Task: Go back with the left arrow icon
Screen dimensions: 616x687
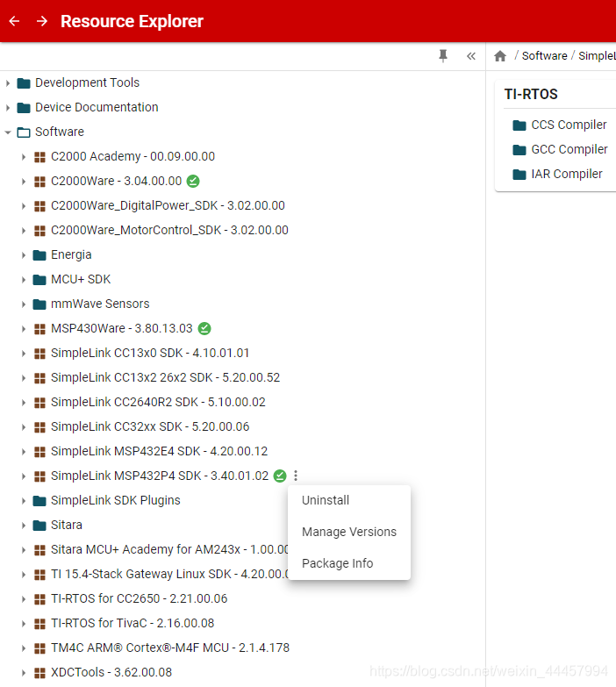Action: pos(14,21)
